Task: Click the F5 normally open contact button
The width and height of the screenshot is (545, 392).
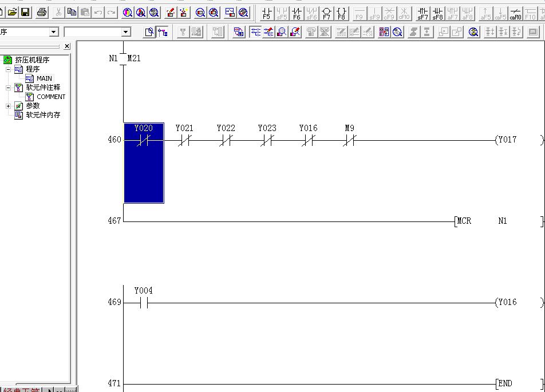Action: (x=266, y=13)
